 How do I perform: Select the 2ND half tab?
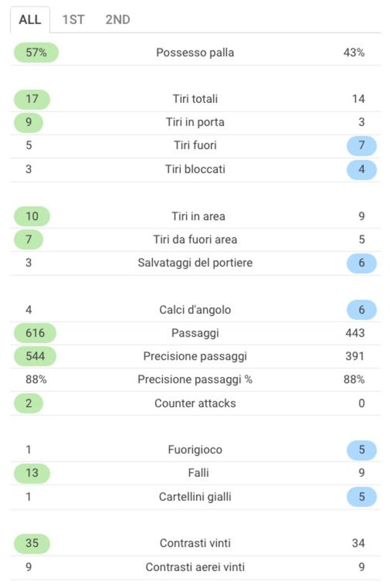pyautogui.click(x=118, y=19)
